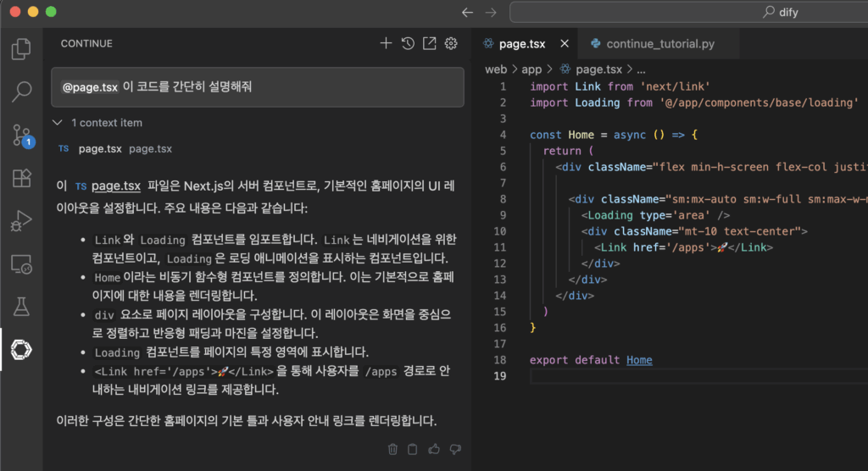Open the Run and Debug view

point(21,221)
